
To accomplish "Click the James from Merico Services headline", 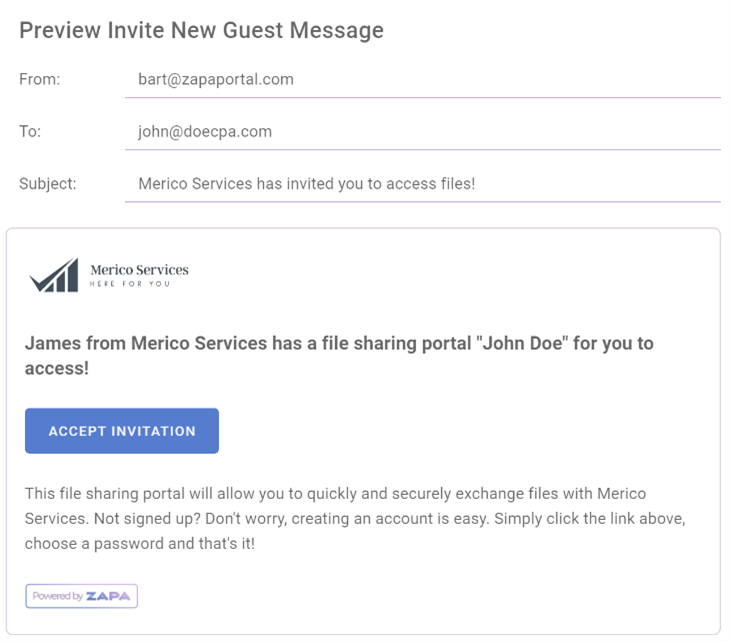I will click(x=339, y=355).
